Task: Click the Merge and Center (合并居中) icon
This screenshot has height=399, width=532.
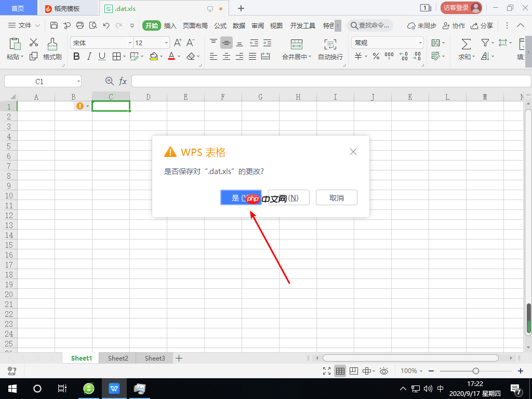Action: click(x=296, y=44)
